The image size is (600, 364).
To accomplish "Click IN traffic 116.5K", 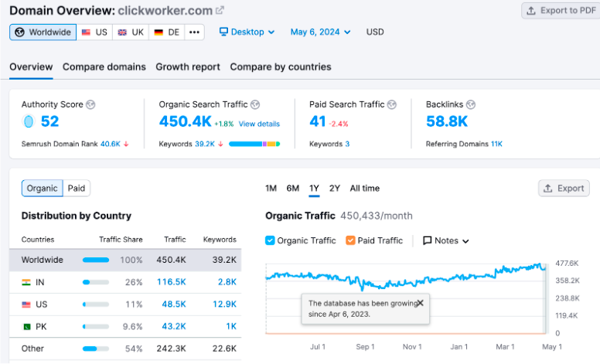I will point(172,282).
